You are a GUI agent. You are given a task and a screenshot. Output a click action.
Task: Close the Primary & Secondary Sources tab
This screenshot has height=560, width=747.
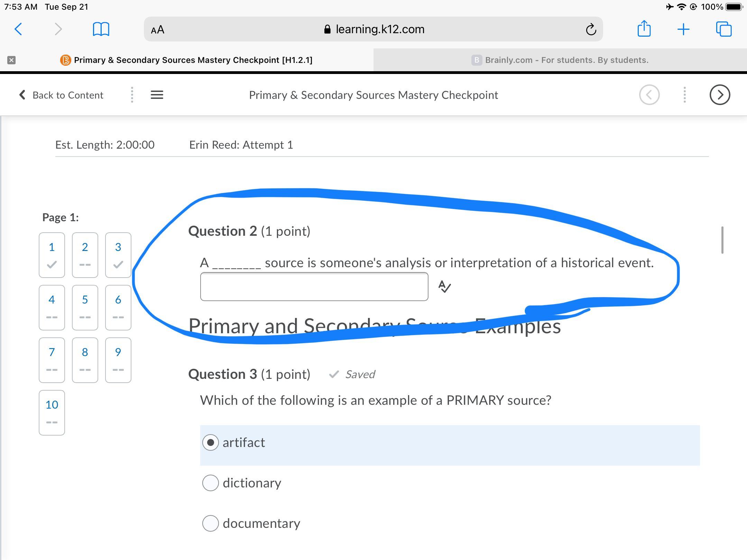coord(11,60)
